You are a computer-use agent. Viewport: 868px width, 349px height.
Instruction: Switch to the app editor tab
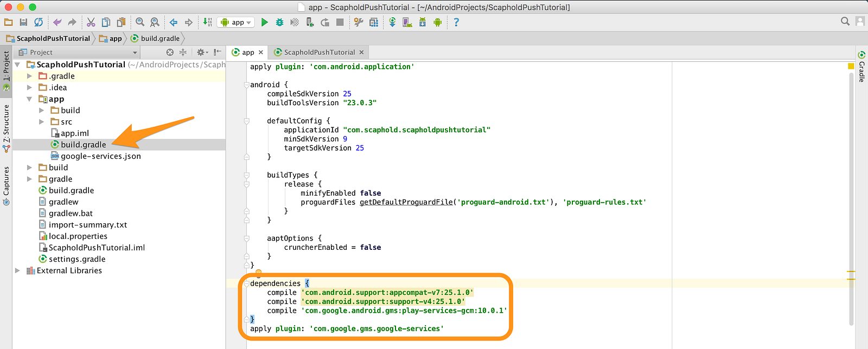247,52
